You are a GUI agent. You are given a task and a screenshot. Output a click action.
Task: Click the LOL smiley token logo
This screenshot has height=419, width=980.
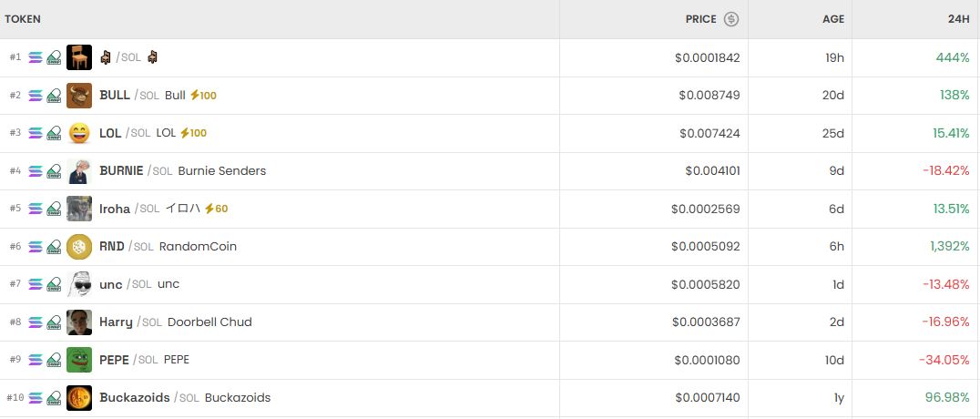79,133
